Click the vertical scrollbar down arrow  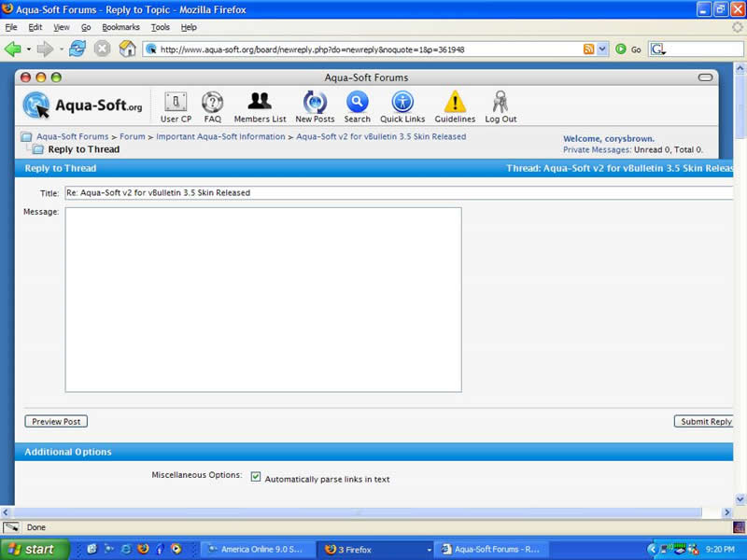point(740,499)
